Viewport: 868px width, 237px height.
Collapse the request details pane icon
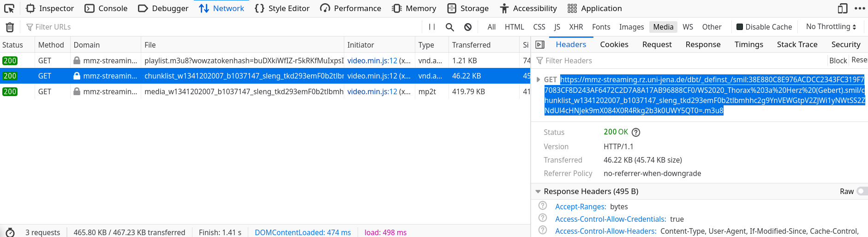[x=540, y=45]
